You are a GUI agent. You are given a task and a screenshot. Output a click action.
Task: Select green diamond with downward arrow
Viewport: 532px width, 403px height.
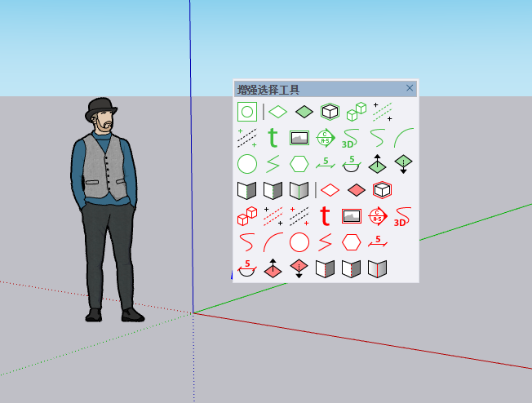pos(403,164)
